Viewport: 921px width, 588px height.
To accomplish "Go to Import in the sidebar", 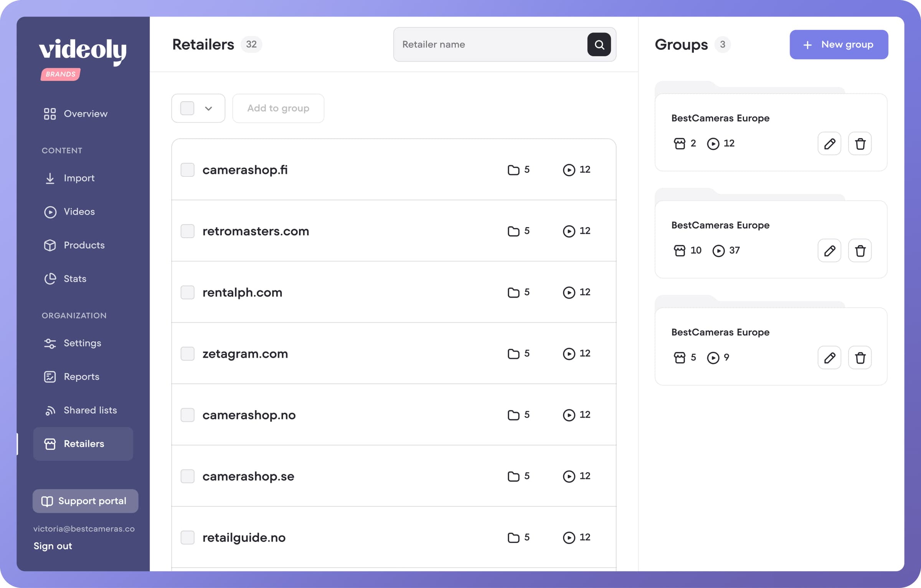I will pos(69,178).
